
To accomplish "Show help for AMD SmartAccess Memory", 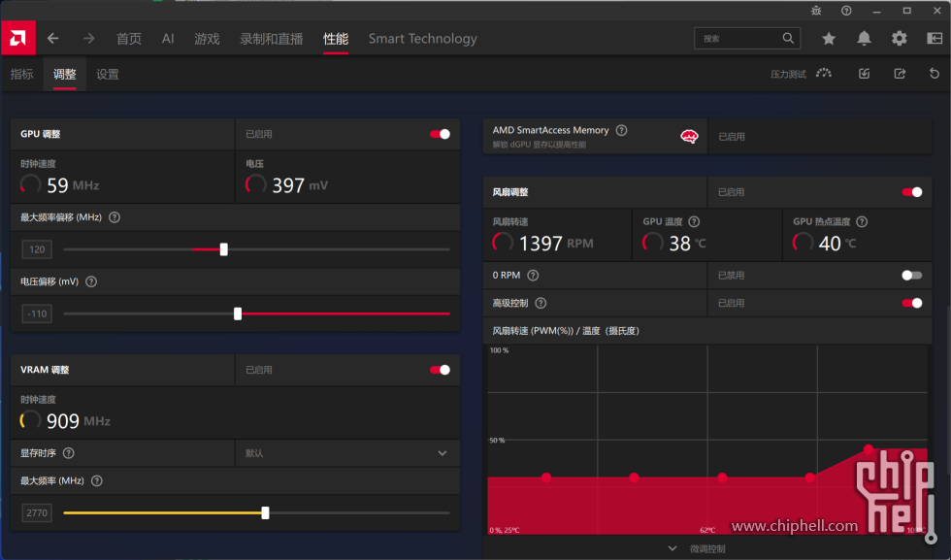I will pos(622,130).
